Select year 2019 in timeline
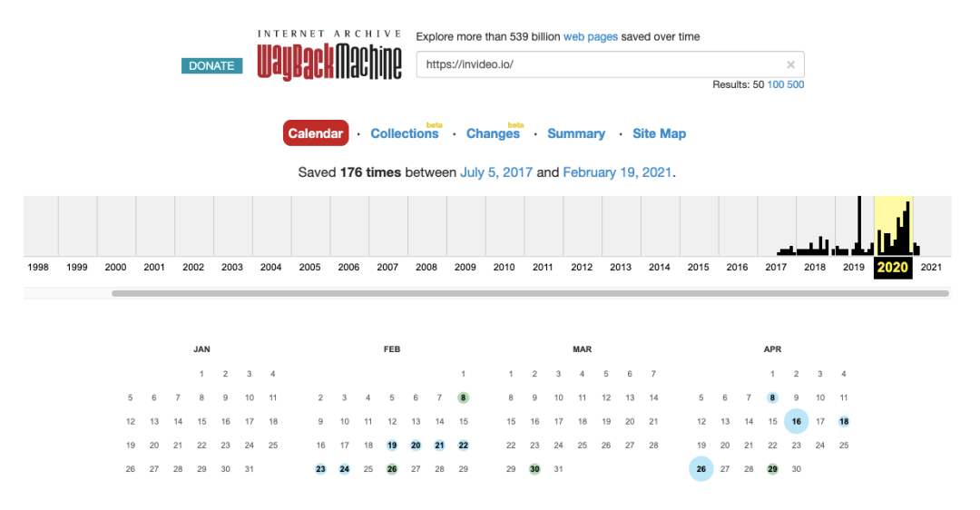 coord(854,267)
